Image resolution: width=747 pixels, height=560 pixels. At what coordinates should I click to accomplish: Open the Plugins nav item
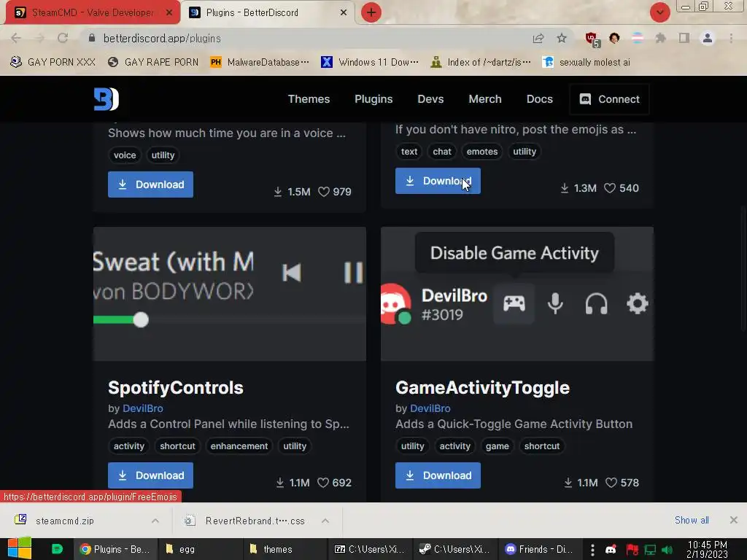coord(373,99)
